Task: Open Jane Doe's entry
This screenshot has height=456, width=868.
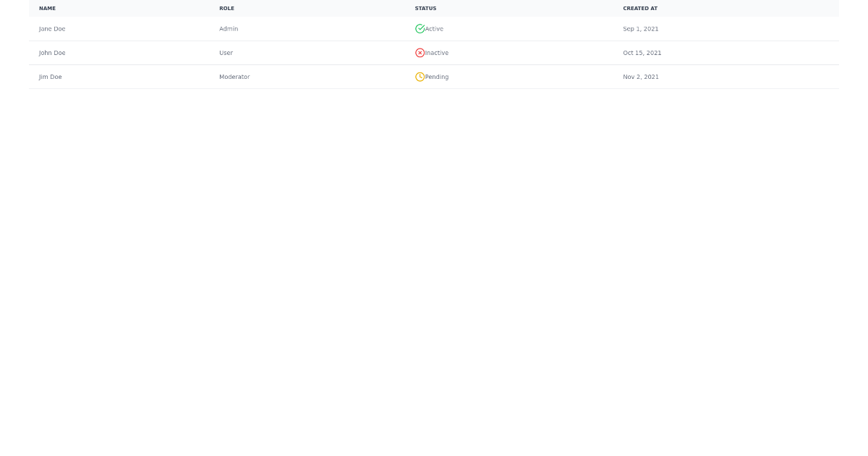Action: point(51,28)
